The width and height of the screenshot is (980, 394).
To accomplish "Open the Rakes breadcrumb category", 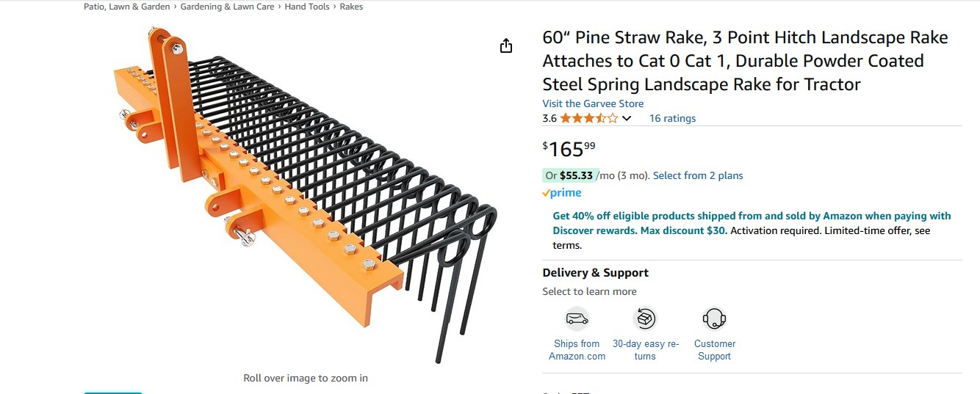I will click(351, 7).
